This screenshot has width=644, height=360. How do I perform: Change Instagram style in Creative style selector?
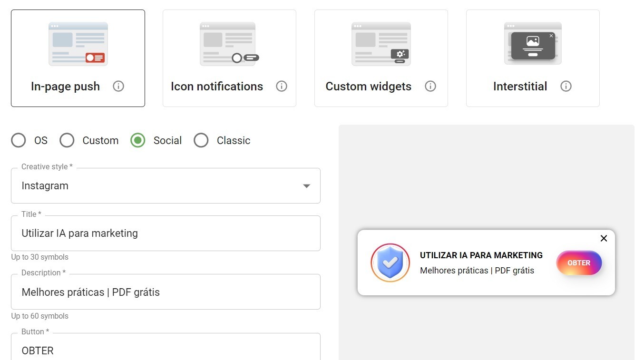point(166,185)
